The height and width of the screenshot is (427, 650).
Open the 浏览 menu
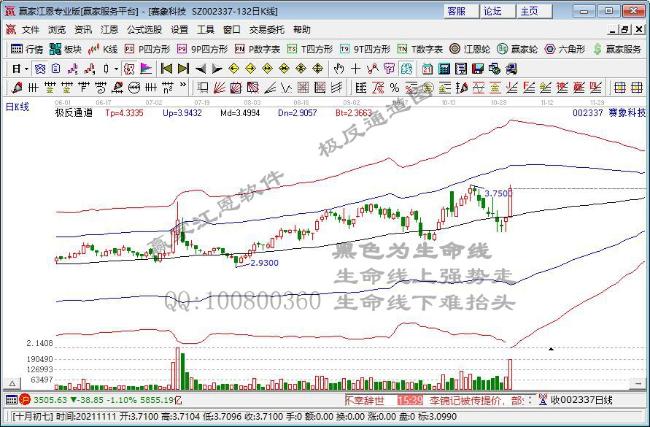tap(57, 30)
